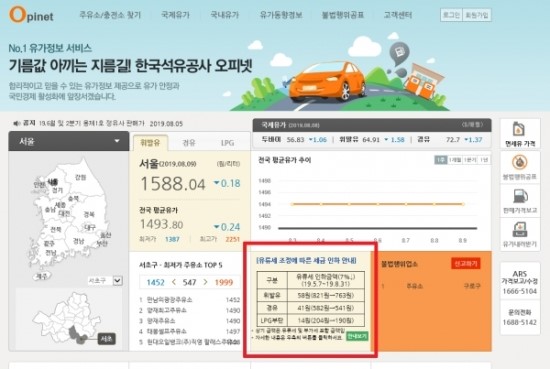Screen dimensions: 550x369
Task: Select 경남 on the Korea map
Action: pos(78,241)
